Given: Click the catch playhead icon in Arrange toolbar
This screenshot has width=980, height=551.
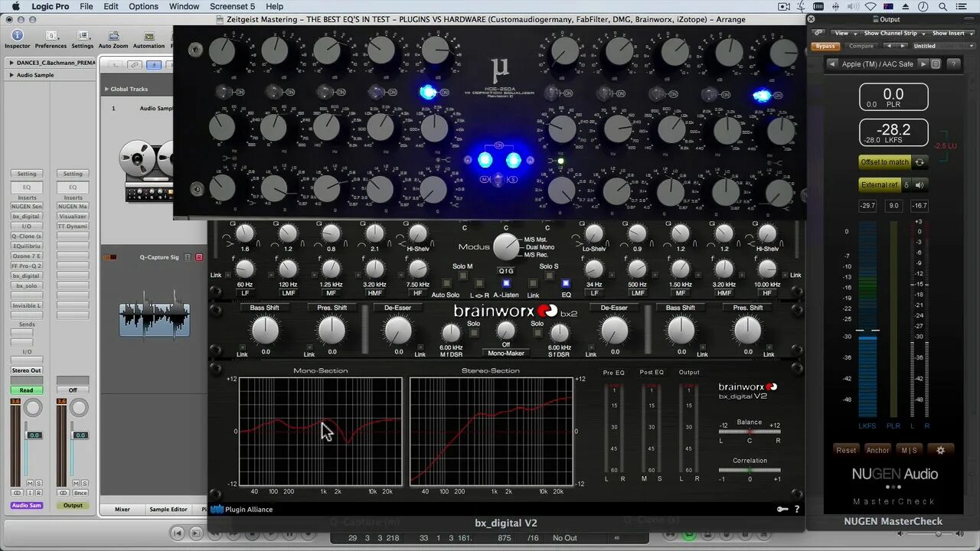Looking at the screenshot, I should point(155,65).
